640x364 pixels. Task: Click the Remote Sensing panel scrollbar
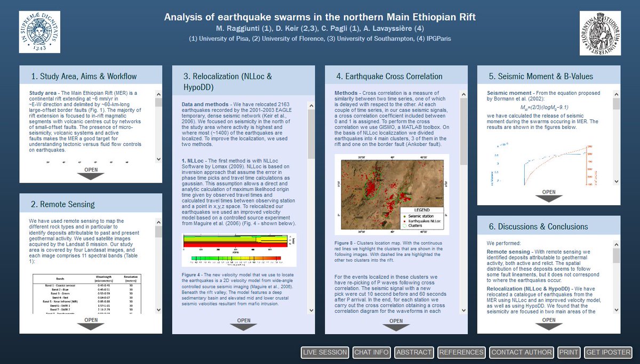[158, 265]
